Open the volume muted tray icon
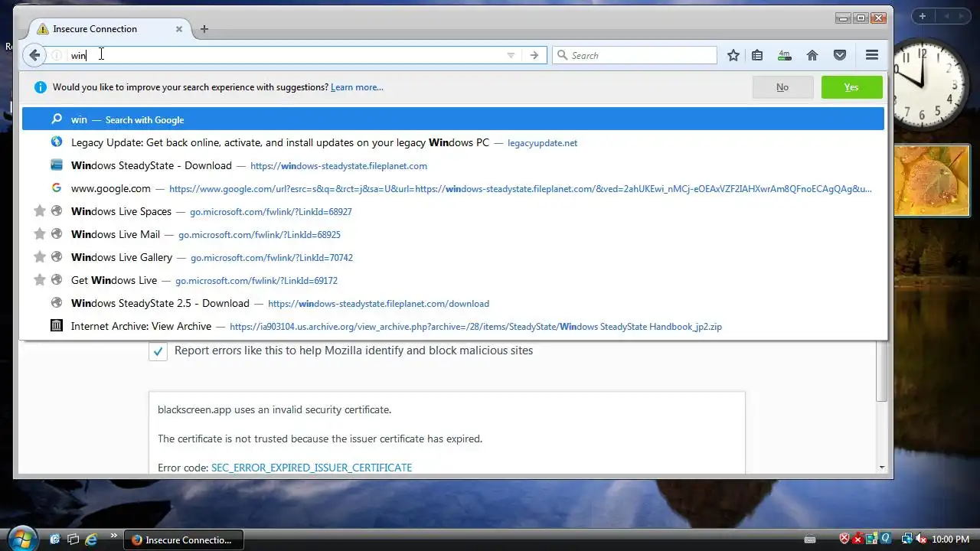 click(x=921, y=540)
